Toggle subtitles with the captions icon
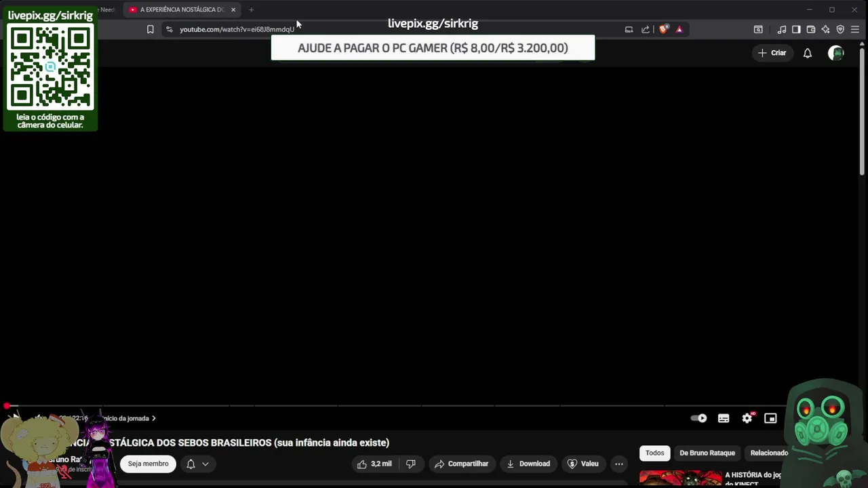Viewport: 868px width, 488px height. (724, 418)
